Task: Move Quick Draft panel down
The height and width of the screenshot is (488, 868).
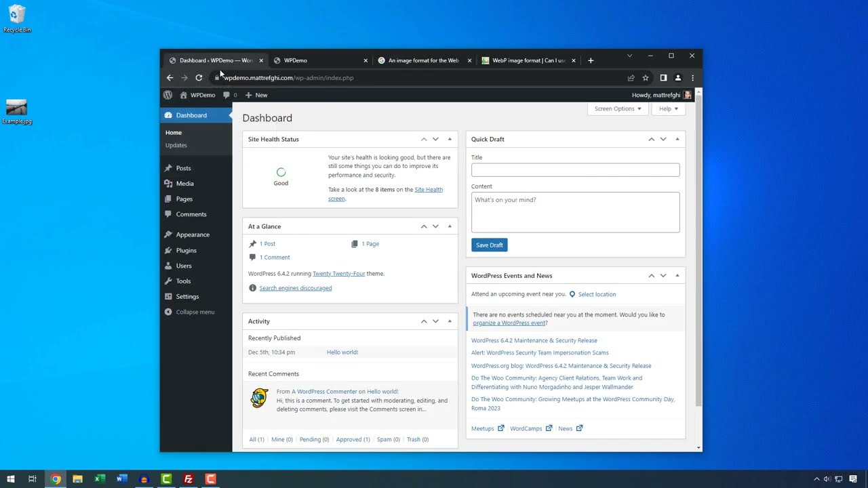Action: [x=663, y=139]
